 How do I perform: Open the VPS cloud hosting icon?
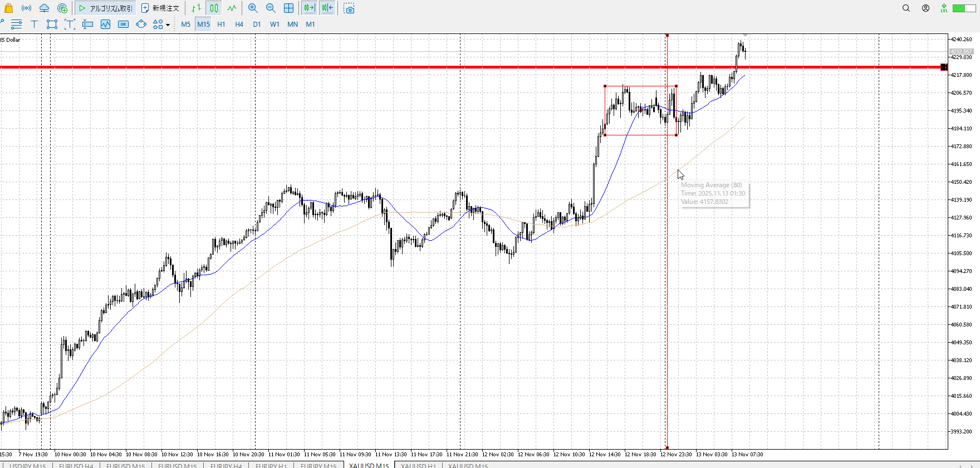(44, 8)
